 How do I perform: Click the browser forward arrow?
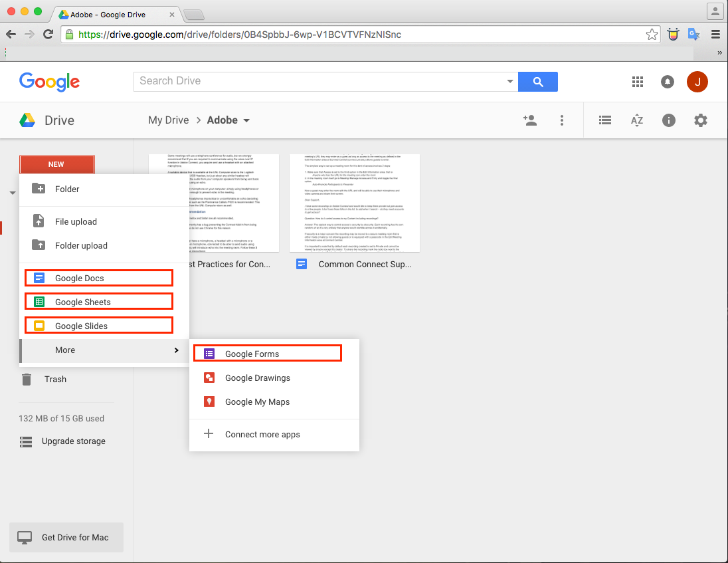coord(29,35)
